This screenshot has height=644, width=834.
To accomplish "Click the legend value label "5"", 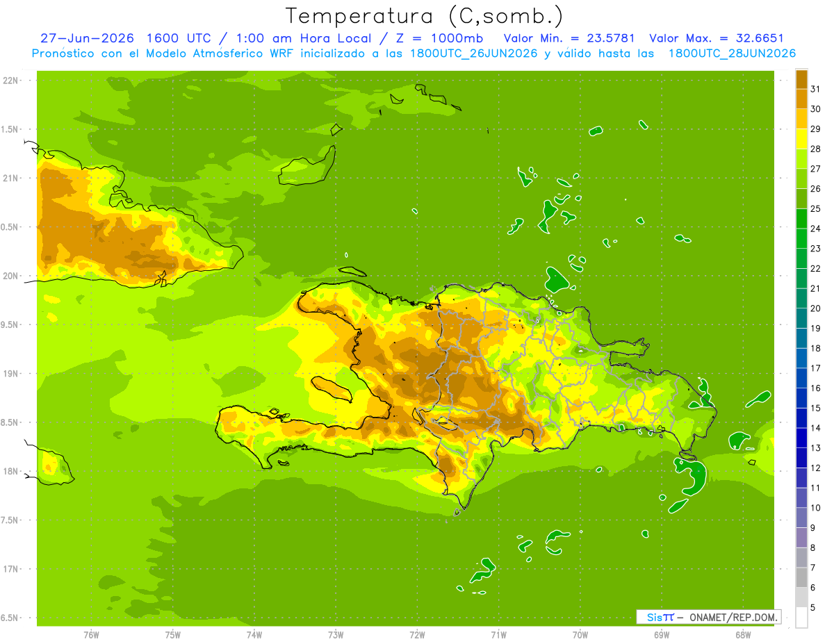I will (813, 608).
